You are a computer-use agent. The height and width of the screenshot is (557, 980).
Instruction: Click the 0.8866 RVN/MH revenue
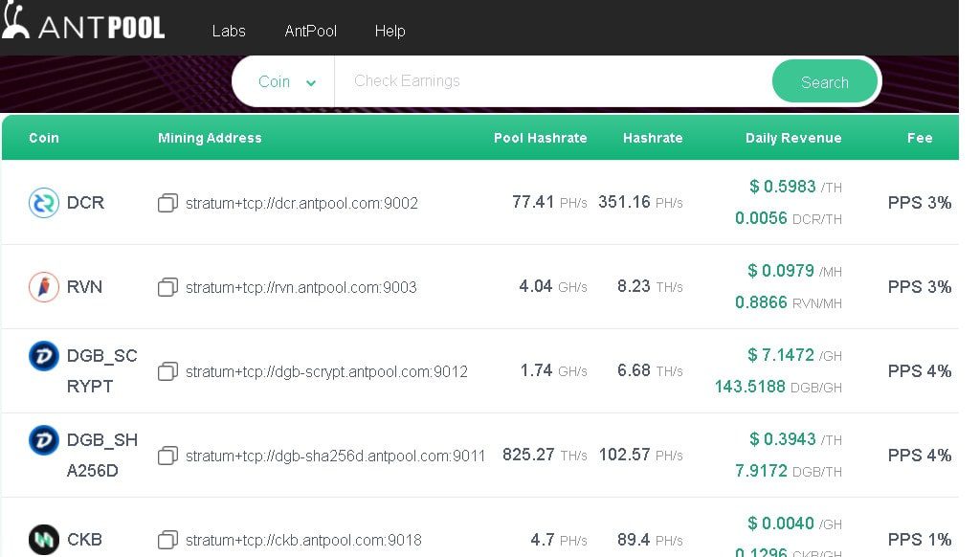click(789, 302)
